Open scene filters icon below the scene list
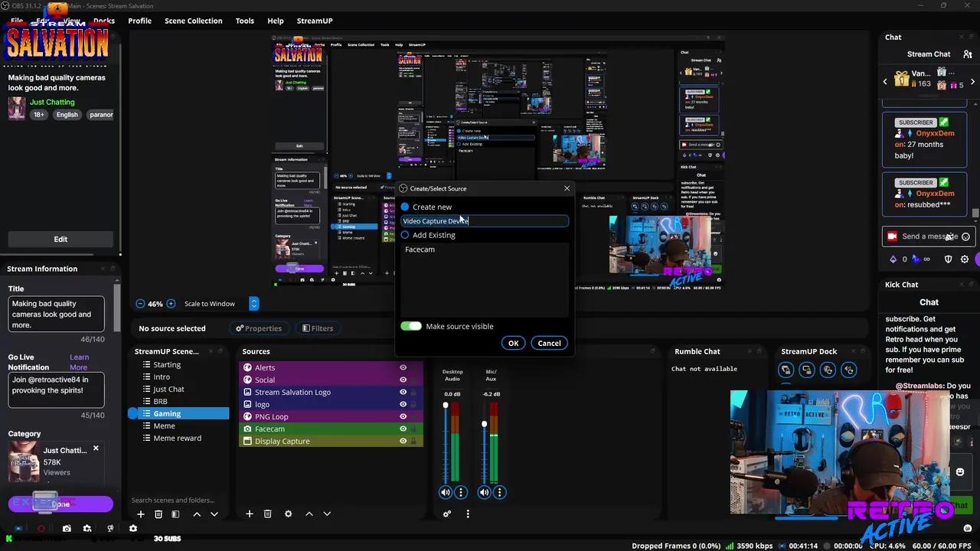The height and width of the screenshot is (551, 980). tap(175, 514)
